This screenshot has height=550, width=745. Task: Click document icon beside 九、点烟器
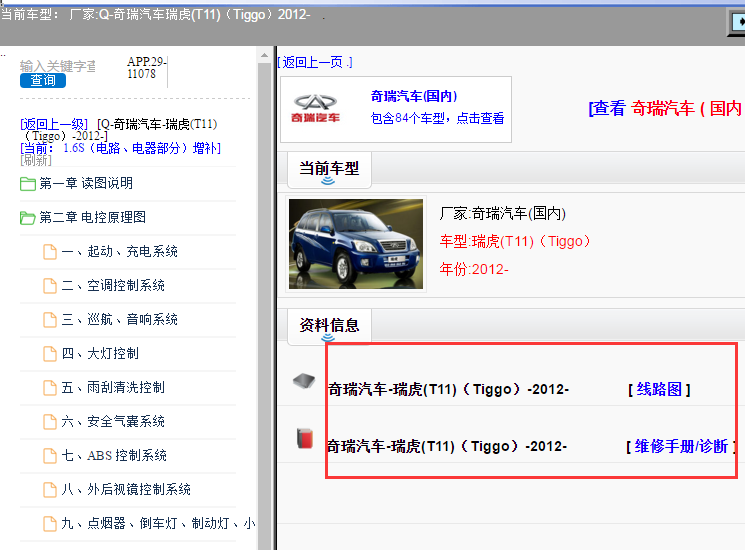click(50, 524)
